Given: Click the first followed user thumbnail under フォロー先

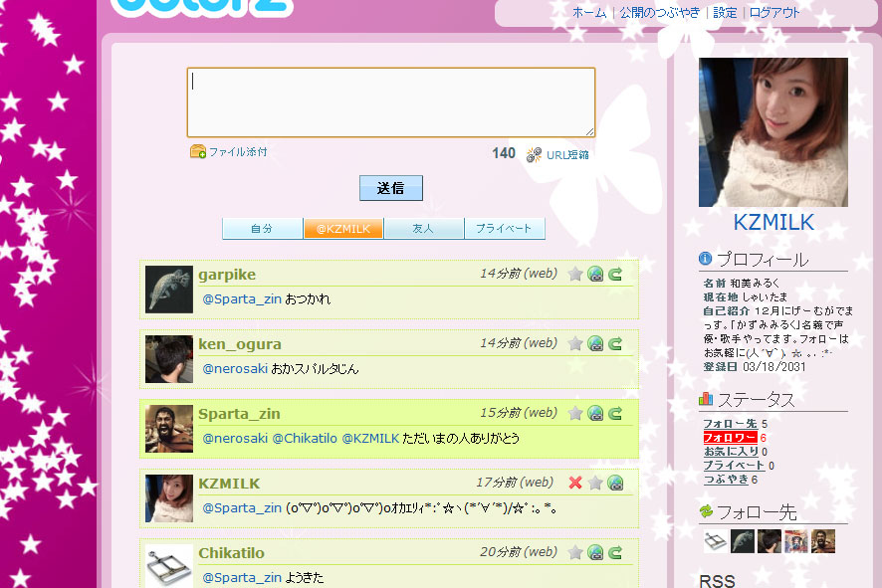Looking at the screenshot, I should pos(715,541).
